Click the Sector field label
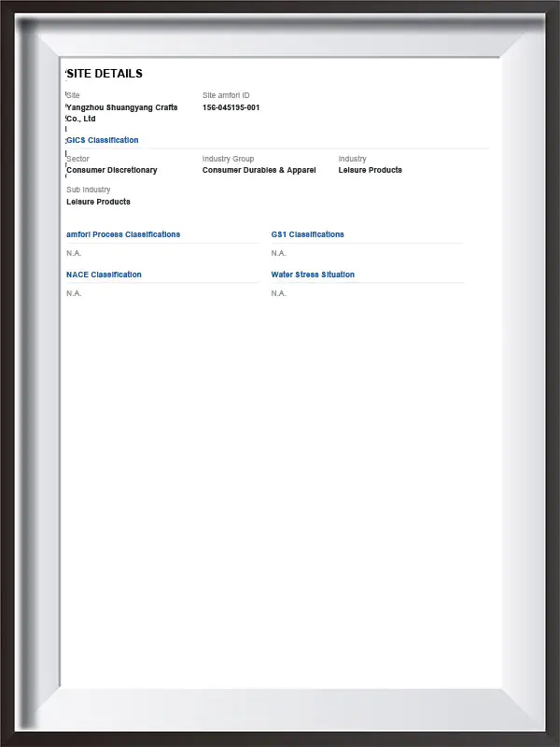The width and height of the screenshot is (560, 747). (77, 159)
